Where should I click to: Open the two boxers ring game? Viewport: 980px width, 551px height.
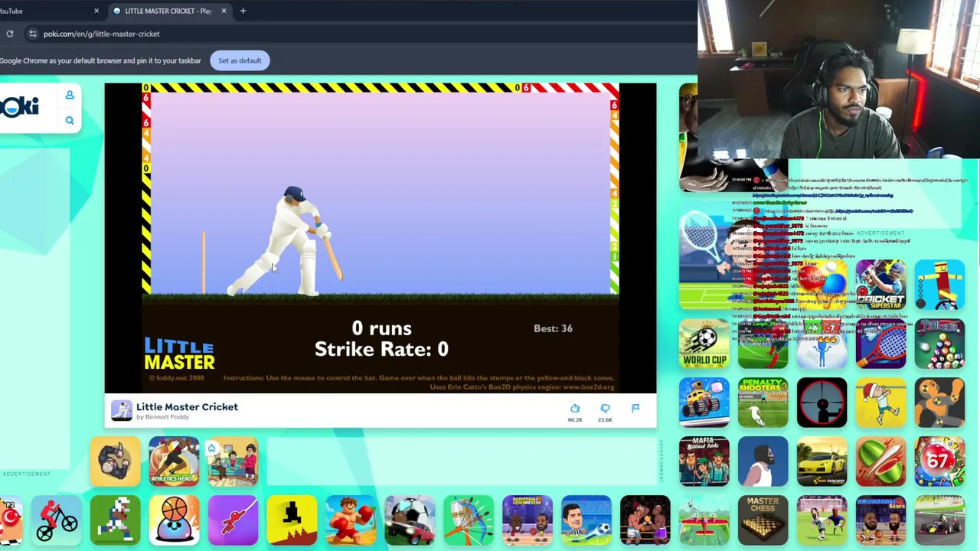[645, 520]
